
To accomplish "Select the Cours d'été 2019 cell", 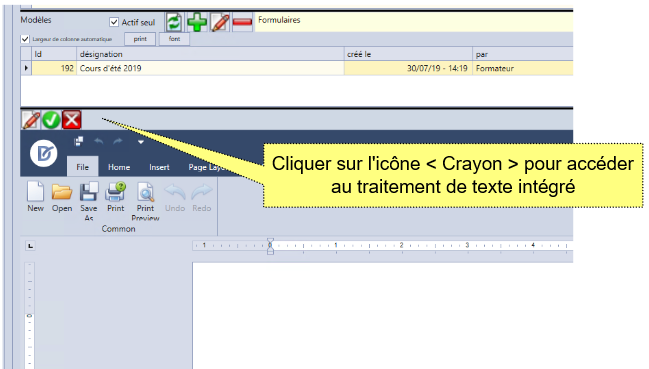I will point(210,68).
